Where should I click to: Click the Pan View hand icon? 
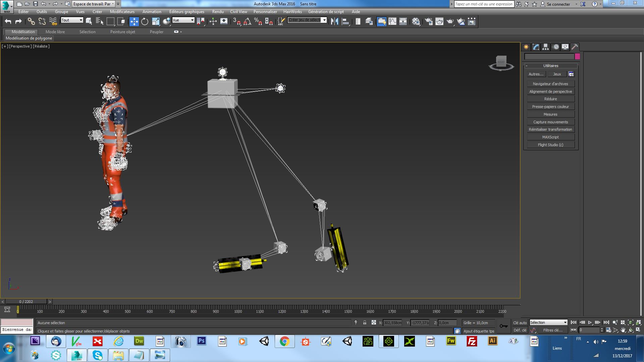pos(623,330)
